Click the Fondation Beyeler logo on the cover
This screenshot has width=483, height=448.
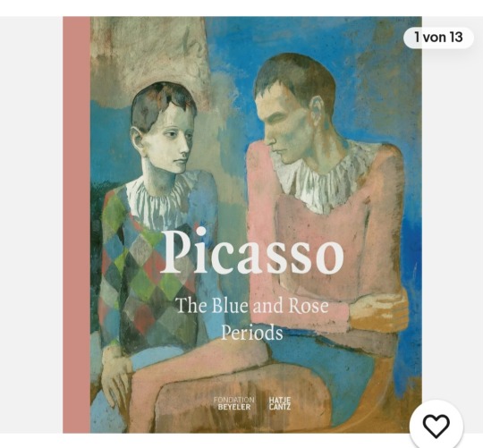234,403
